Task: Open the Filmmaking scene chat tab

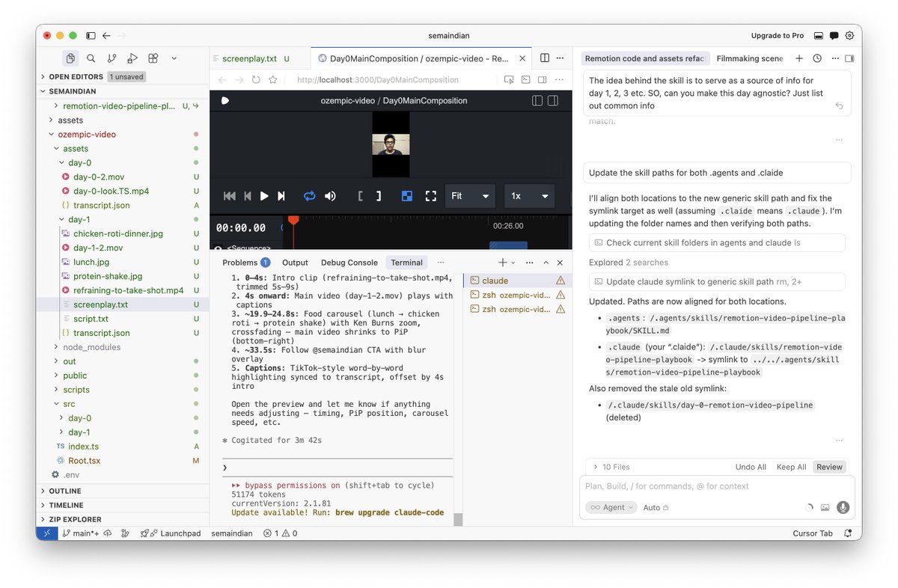Action: 750,58
